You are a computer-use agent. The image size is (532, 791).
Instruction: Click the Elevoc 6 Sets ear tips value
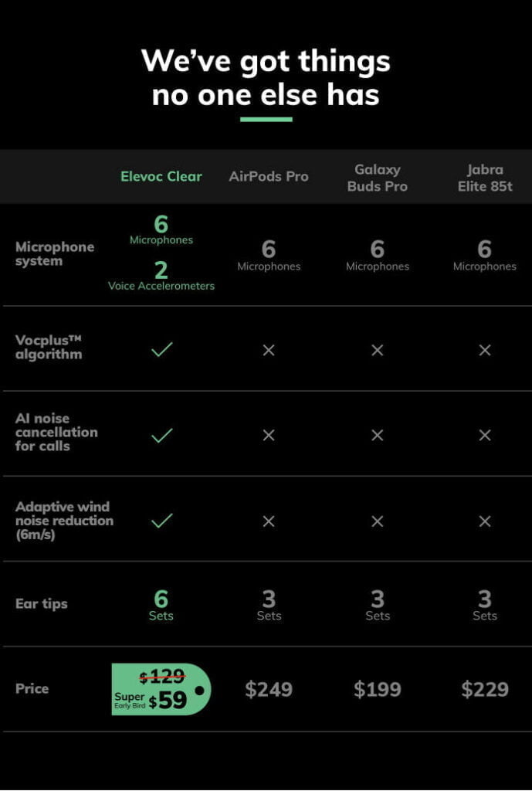(x=161, y=605)
